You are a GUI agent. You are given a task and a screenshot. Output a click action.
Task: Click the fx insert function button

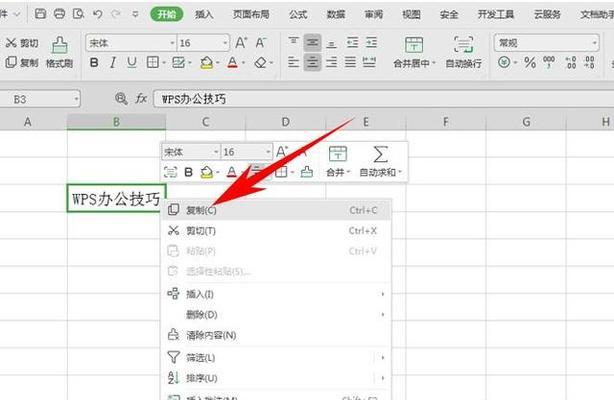(141, 98)
